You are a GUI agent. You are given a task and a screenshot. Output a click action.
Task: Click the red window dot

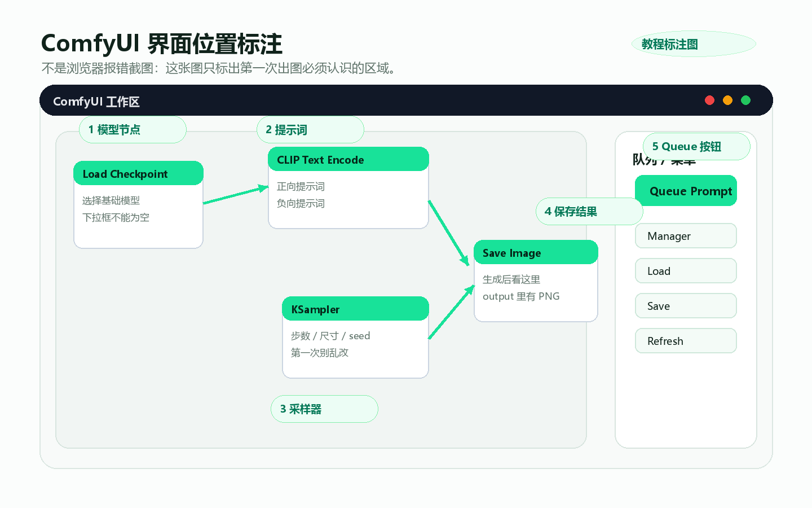click(710, 100)
